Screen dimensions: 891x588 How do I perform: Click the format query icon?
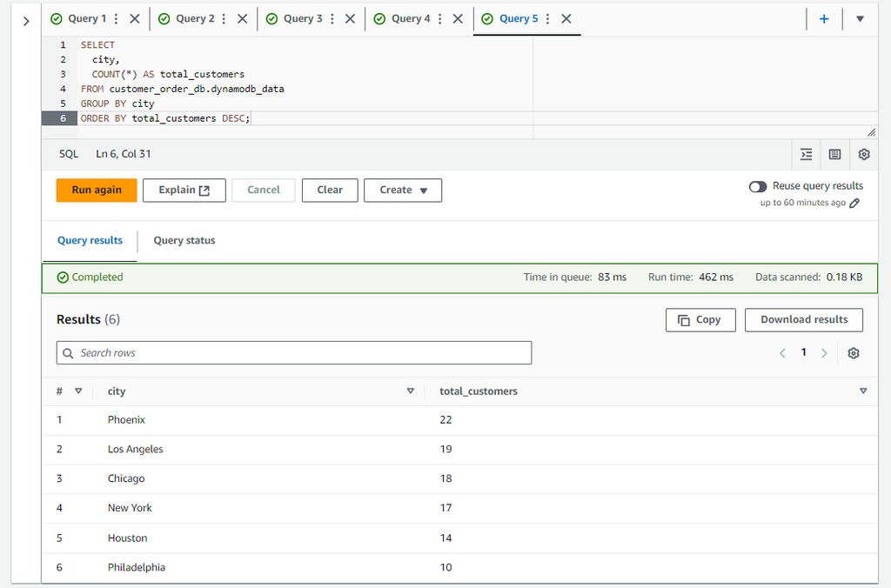pos(807,154)
